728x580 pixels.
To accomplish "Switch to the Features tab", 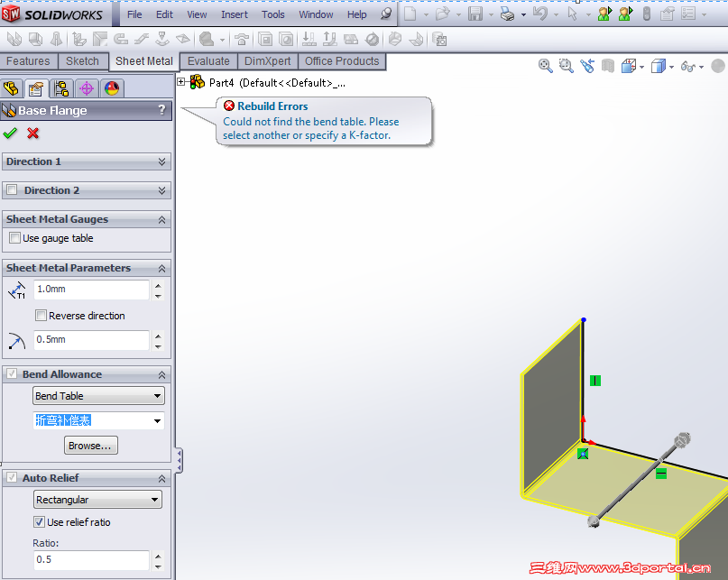I will point(28,60).
